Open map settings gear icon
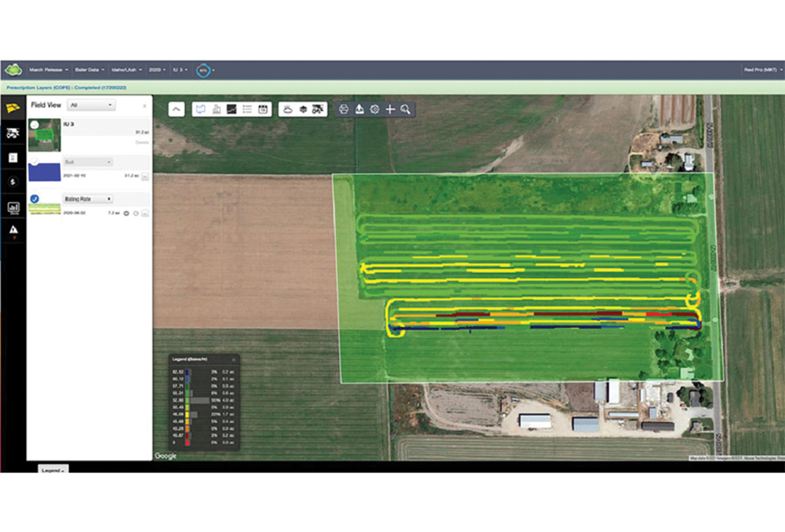The image size is (785, 532). tap(374, 110)
